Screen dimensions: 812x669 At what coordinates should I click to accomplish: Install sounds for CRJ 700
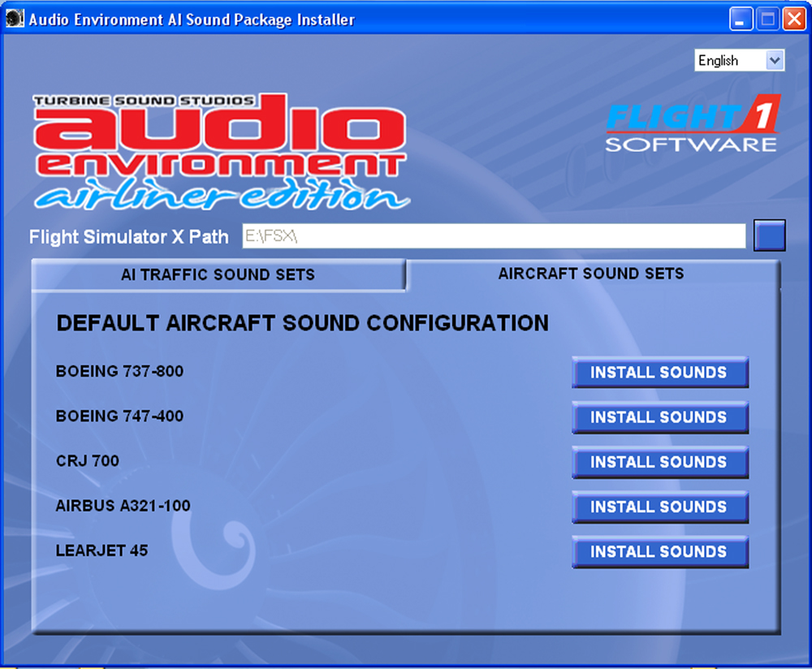(x=659, y=462)
